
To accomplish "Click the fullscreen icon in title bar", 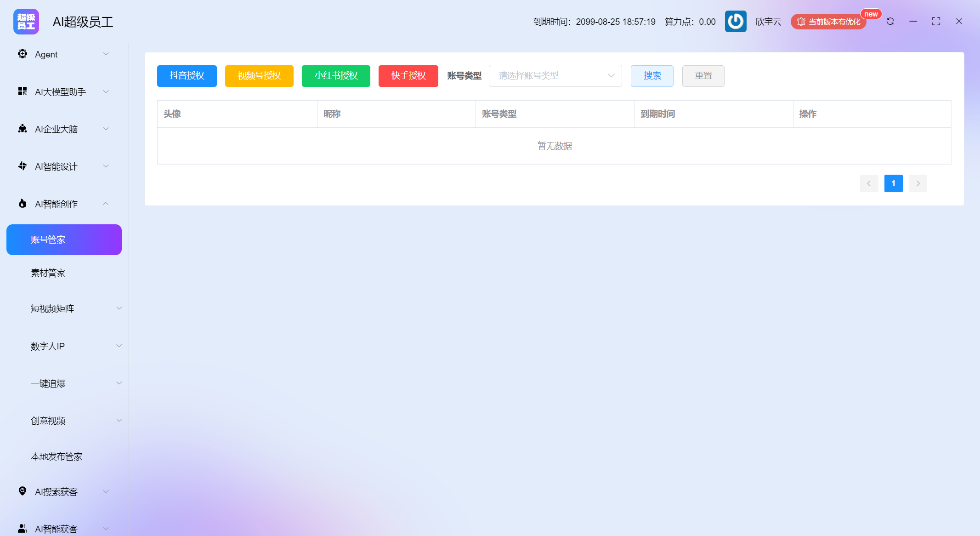I will click(x=936, y=21).
